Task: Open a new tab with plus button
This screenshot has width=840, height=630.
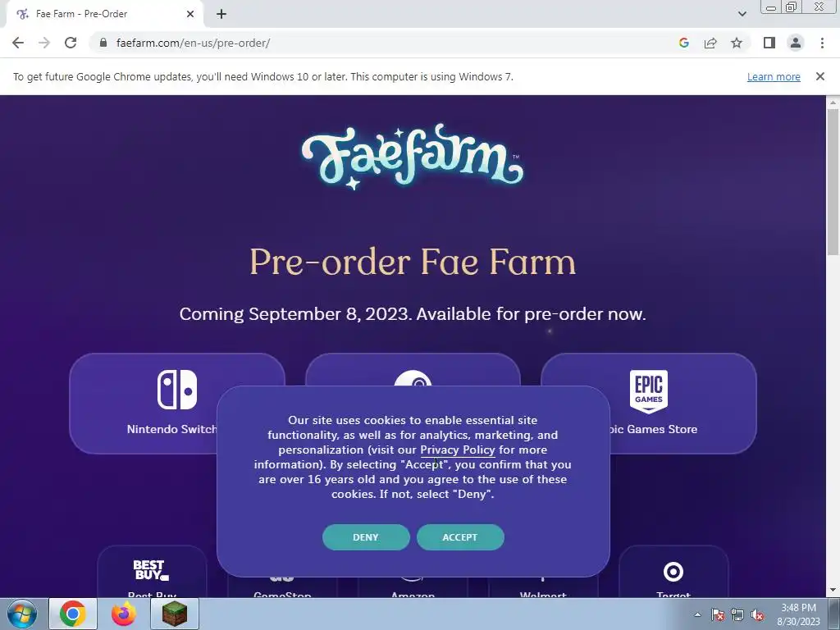Action: coord(221,14)
